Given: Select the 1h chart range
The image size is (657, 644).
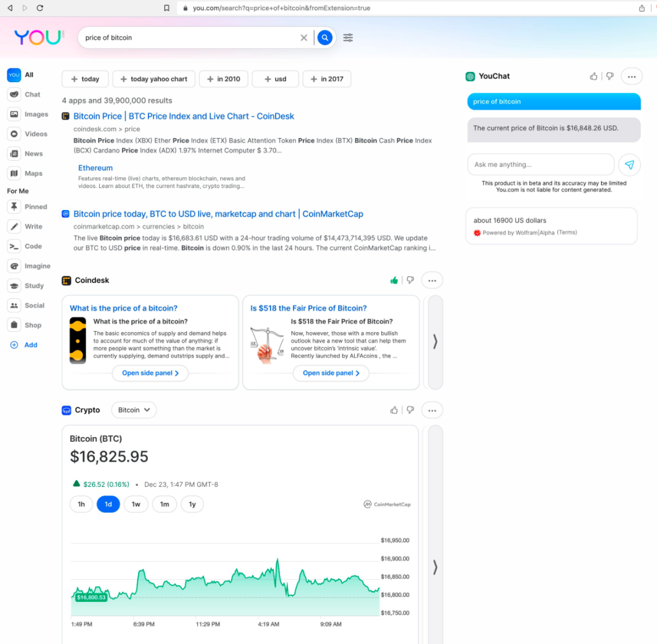Looking at the screenshot, I should click(82, 504).
